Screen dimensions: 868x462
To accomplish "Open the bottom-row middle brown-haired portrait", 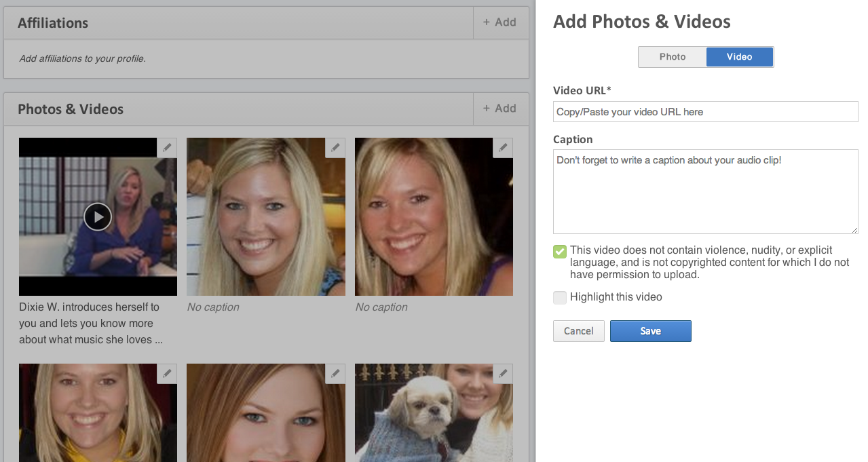I will 266,412.
